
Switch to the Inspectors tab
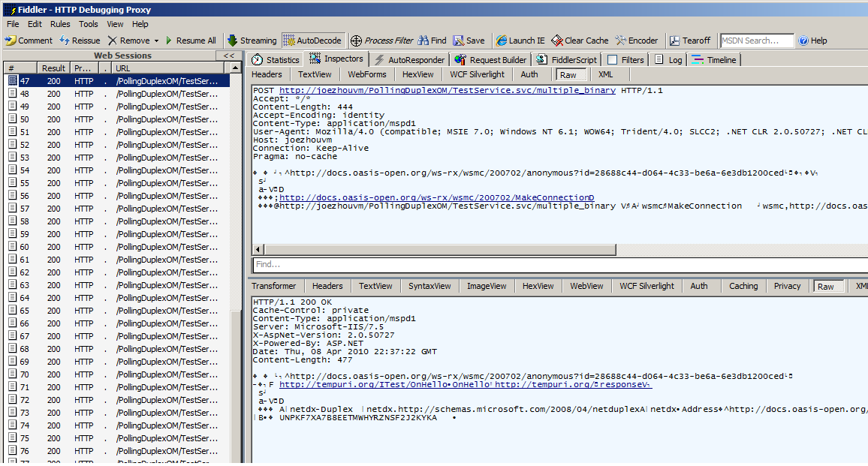336,59
